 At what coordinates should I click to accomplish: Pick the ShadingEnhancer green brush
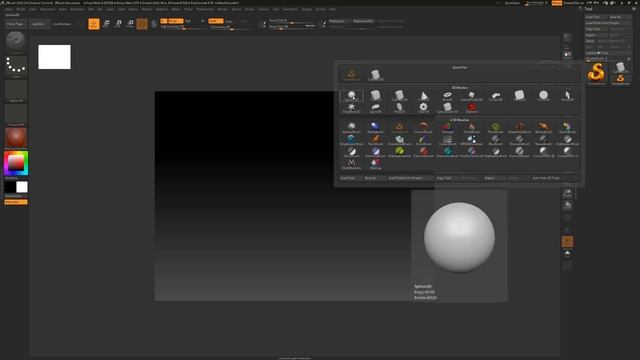click(400, 152)
